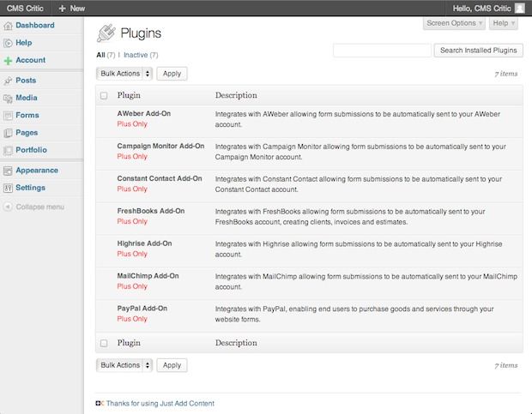This screenshot has height=414, width=532.
Task: Open the top Bulk Actions dropdown
Action: [x=124, y=74]
